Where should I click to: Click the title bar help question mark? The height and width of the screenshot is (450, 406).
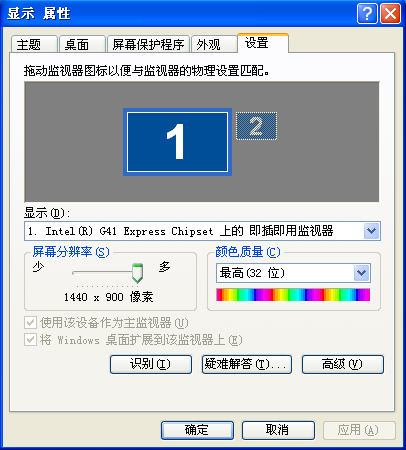(367, 14)
